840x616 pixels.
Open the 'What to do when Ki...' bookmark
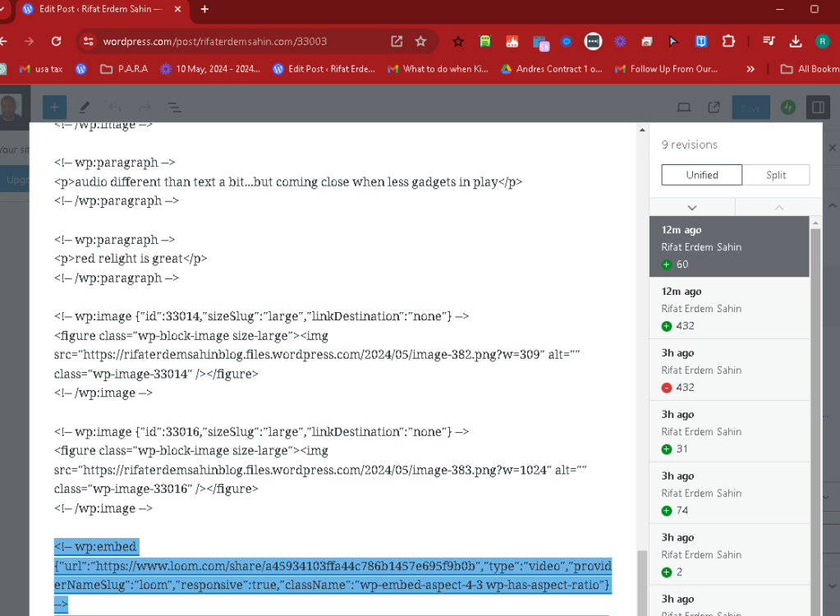(438, 68)
